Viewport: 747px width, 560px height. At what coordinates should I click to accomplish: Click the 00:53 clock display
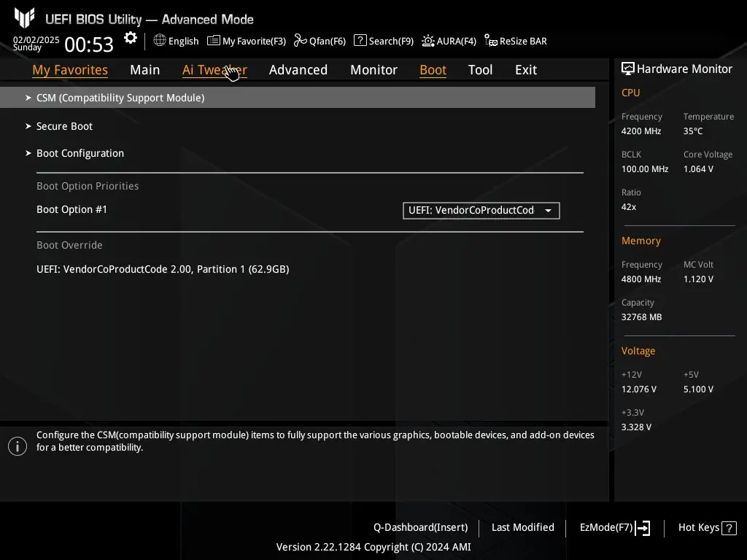coord(89,44)
